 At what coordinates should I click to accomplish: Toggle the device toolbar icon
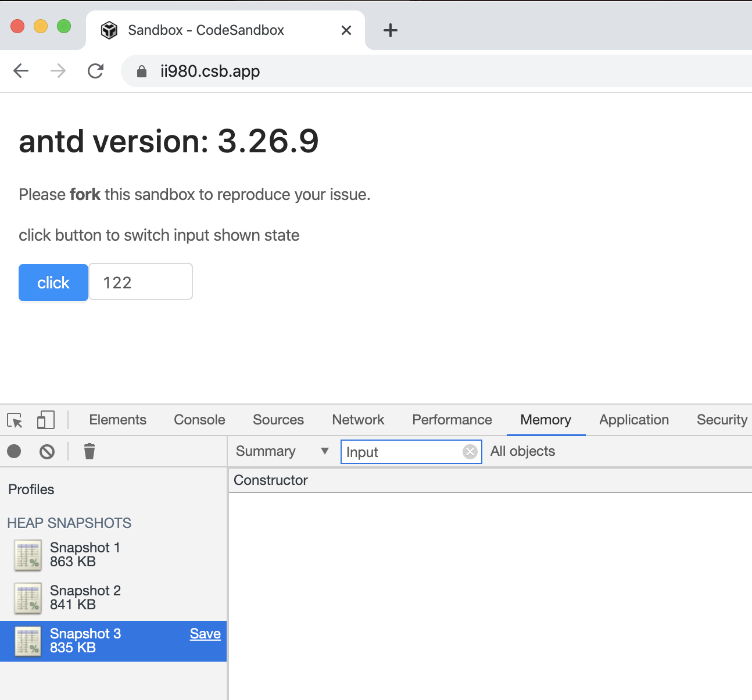tap(45, 420)
